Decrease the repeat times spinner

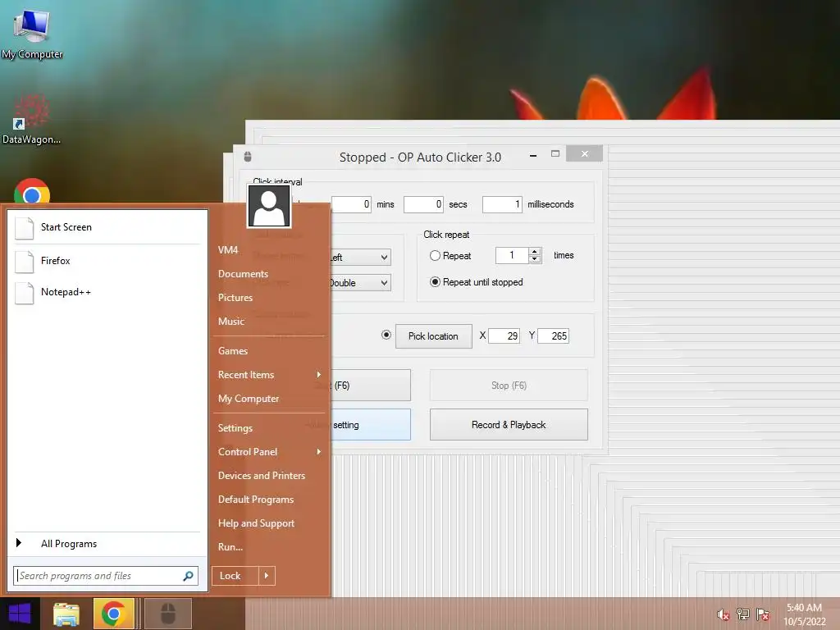[534, 259]
